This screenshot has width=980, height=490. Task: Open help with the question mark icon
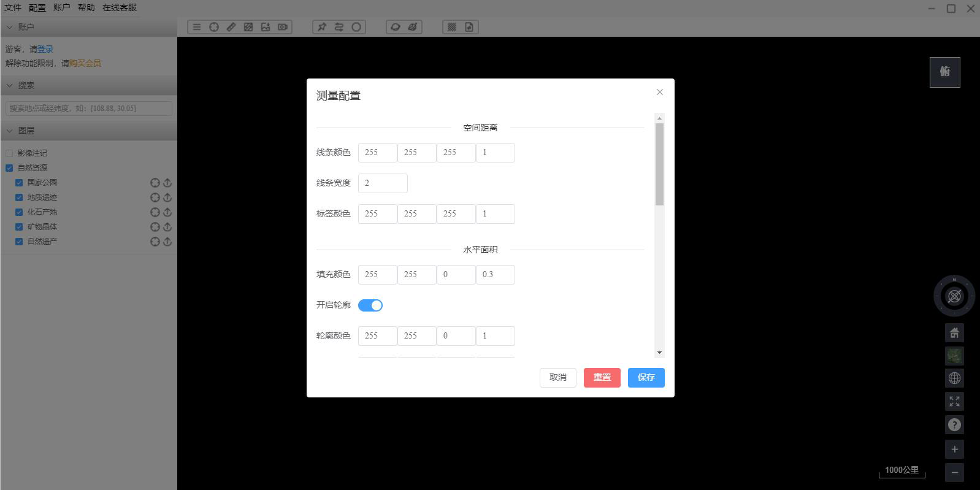click(954, 424)
